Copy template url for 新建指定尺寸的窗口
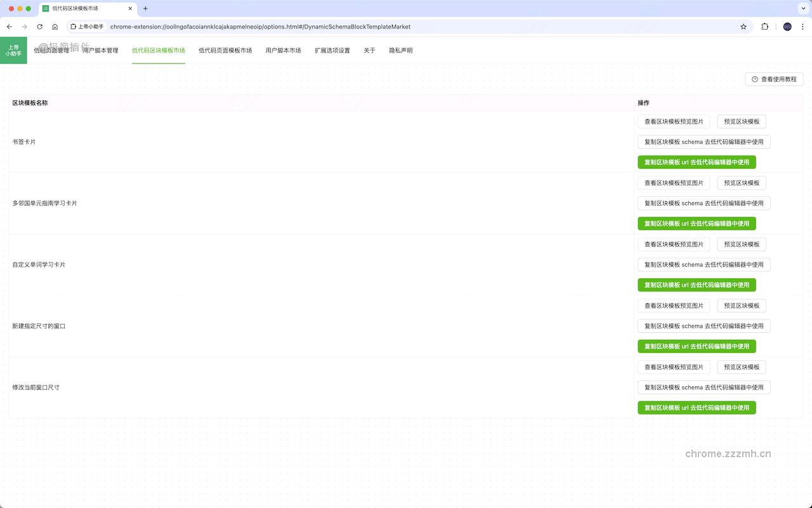This screenshot has height=508, width=812. tap(697, 346)
